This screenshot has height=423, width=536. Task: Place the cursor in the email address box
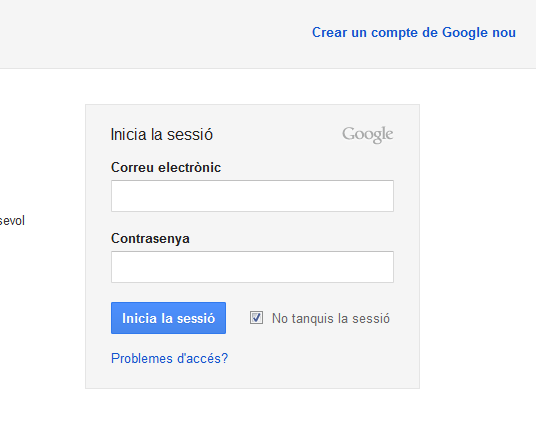pos(252,196)
